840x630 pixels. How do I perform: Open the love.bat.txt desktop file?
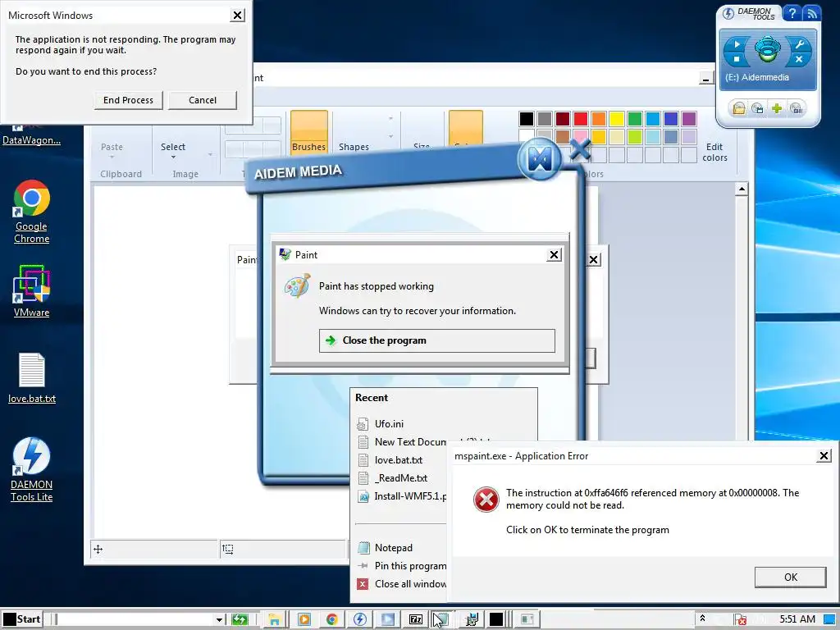pyautogui.click(x=32, y=378)
